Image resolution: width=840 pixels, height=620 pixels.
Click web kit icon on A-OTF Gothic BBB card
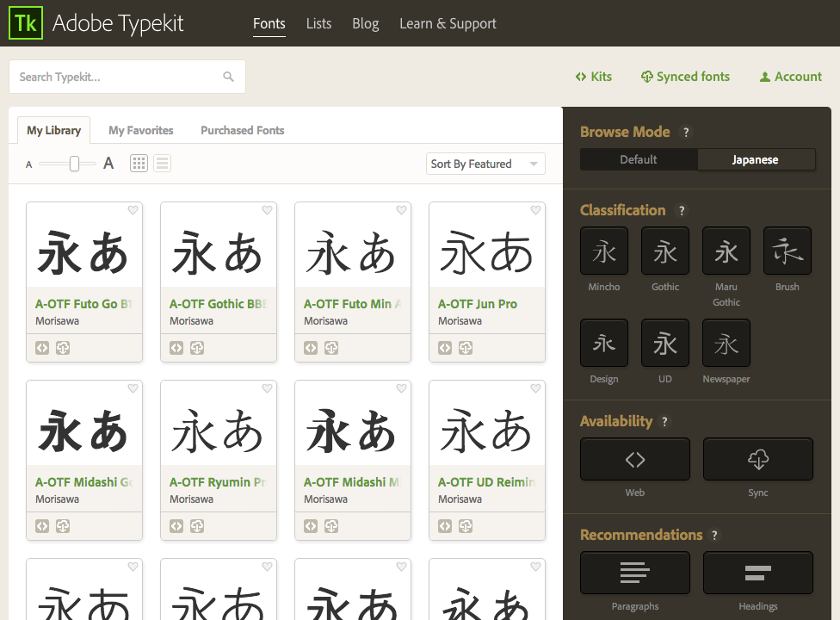176,348
